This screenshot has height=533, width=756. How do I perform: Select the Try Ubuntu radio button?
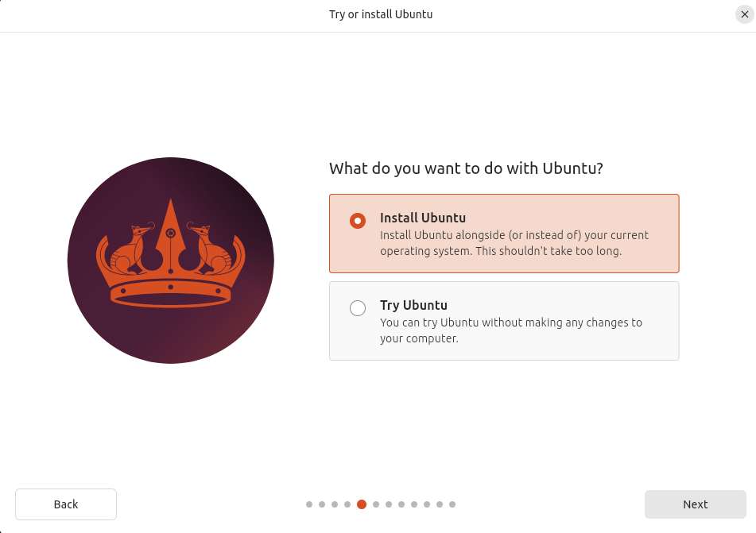(x=358, y=308)
